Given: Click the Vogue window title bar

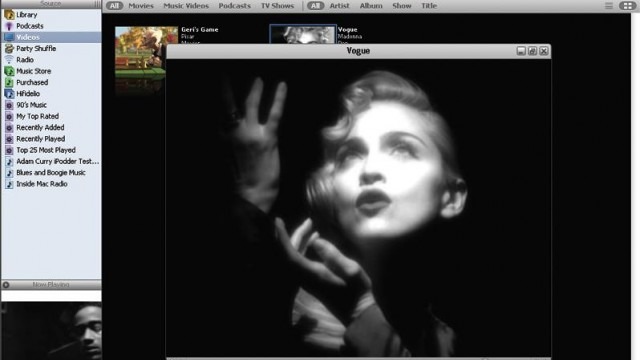Looking at the screenshot, I should click(x=358, y=51).
